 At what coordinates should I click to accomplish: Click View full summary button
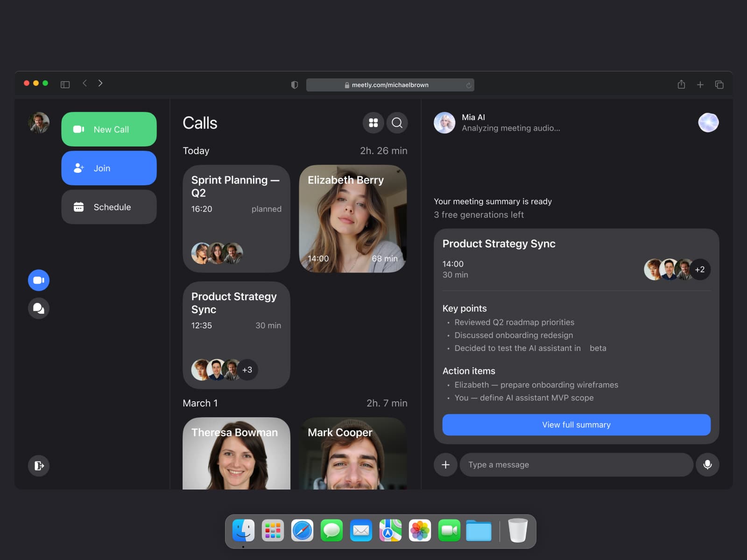[576, 425]
